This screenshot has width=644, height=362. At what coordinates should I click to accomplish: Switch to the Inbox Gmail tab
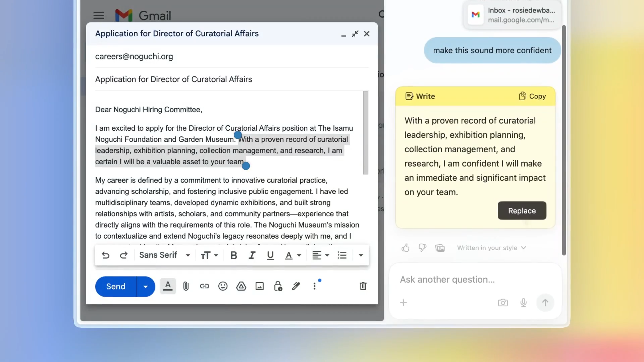tap(513, 15)
